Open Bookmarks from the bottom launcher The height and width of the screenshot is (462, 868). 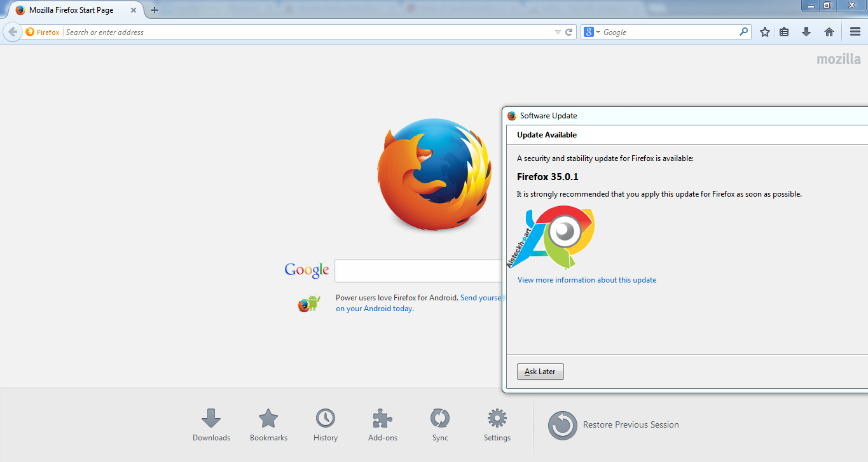click(268, 425)
